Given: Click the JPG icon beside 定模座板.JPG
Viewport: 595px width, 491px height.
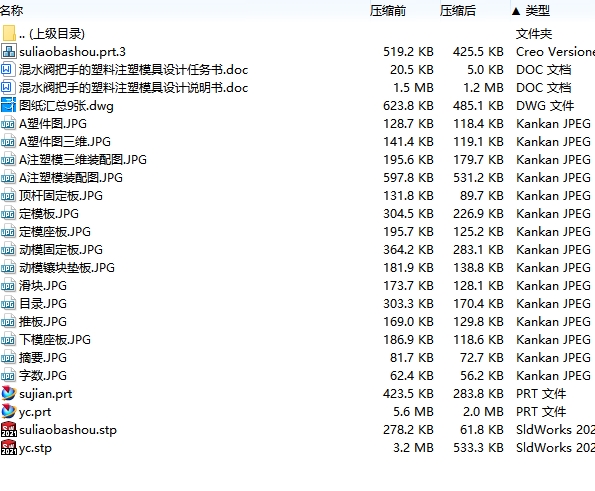Looking at the screenshot, I should pyautogui.click(x=8, y=231).
